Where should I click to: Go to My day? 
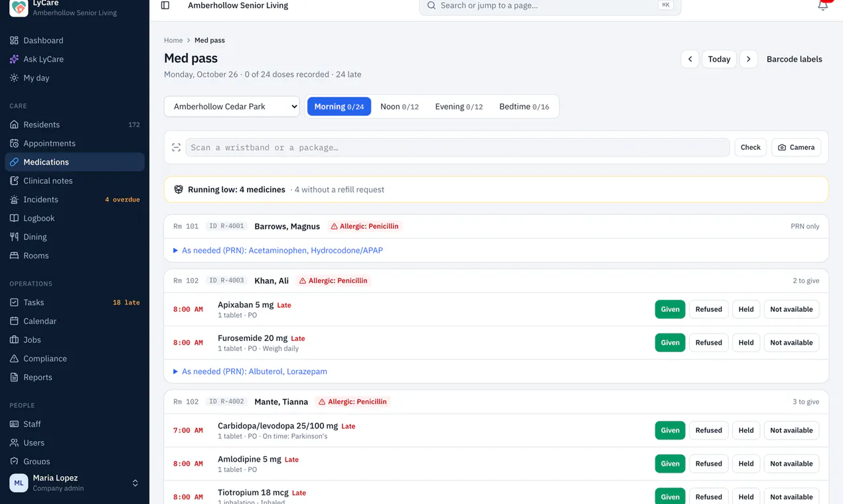click(x=74, y=78)
